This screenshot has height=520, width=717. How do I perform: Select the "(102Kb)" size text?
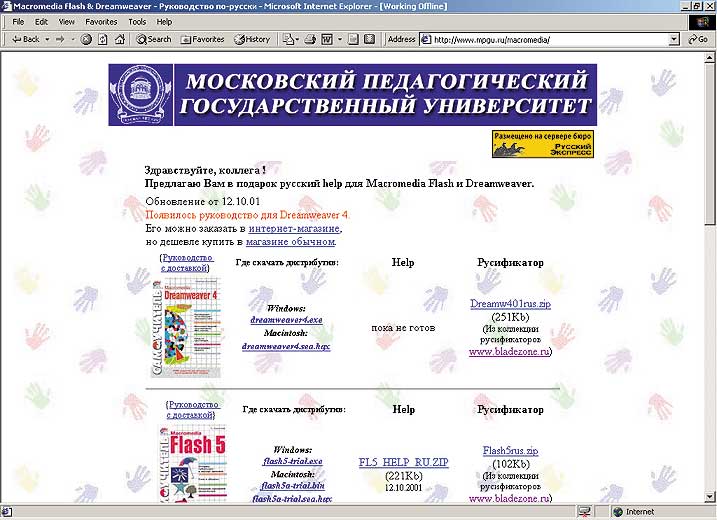[510, 464]
